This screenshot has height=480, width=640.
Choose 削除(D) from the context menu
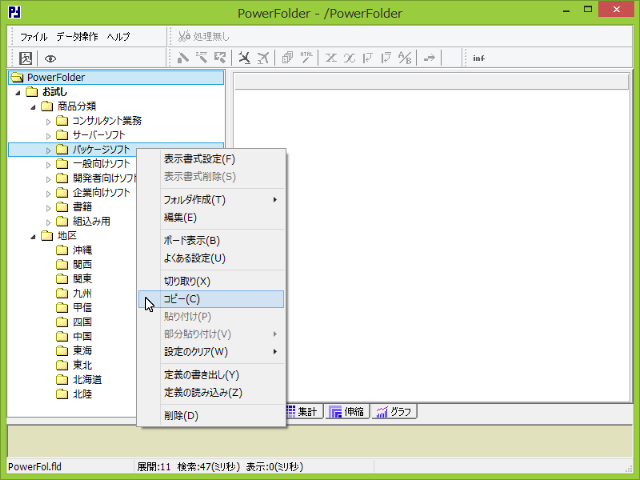pos(211,416)
